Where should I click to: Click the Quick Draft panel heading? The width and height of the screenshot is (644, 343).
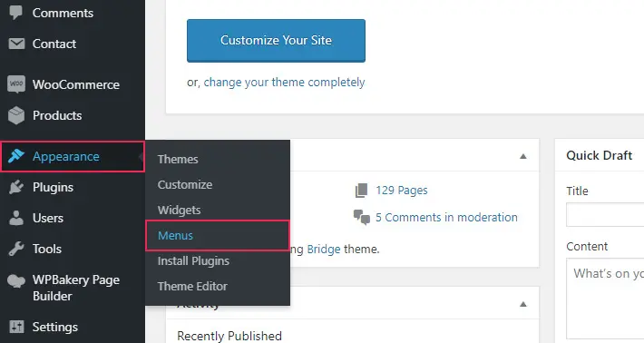point(600,156)
